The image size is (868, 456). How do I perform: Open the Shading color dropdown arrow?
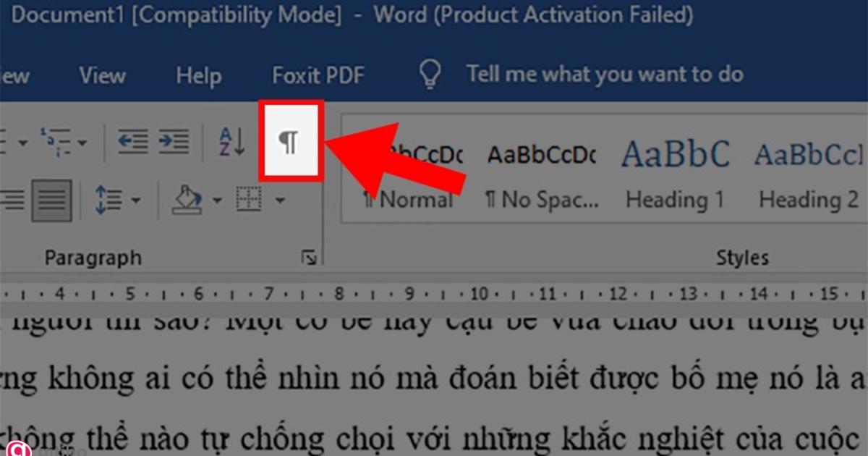(217, 200)
